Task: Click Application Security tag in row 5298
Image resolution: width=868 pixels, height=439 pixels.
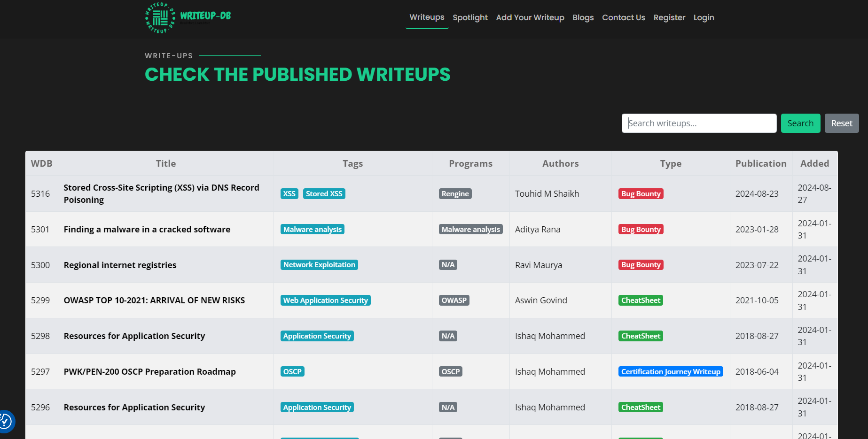Action: pos(317,336)
